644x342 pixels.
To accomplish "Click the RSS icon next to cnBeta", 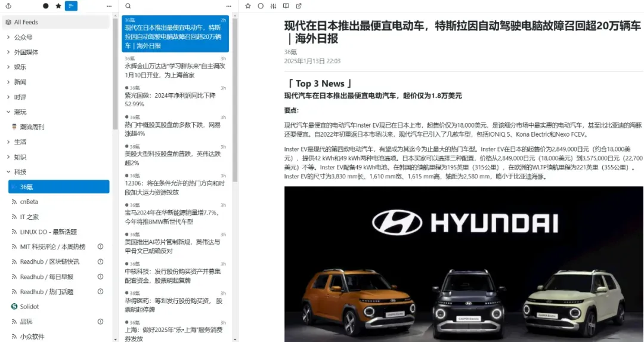I will (14, 202).
